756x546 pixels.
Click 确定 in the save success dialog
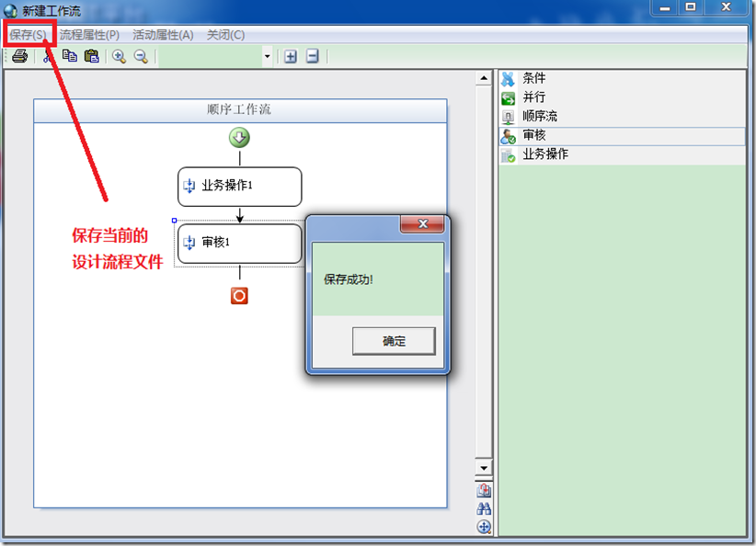point(394,341)
